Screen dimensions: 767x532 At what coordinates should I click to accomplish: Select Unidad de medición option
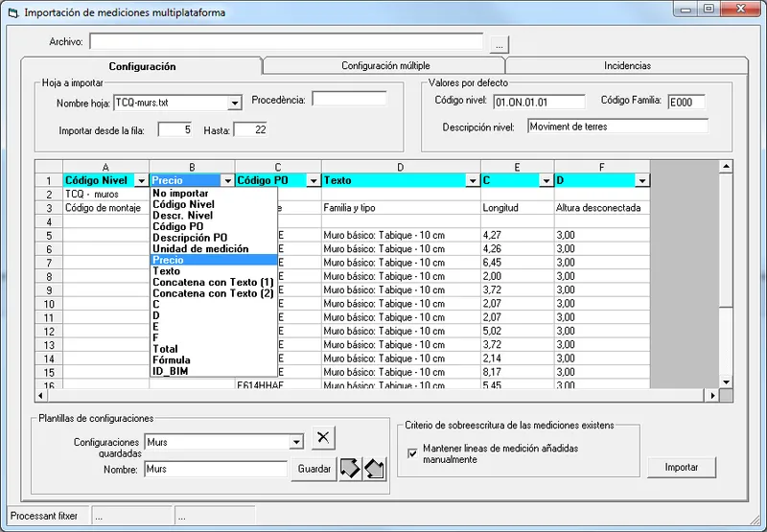point(214,249)
